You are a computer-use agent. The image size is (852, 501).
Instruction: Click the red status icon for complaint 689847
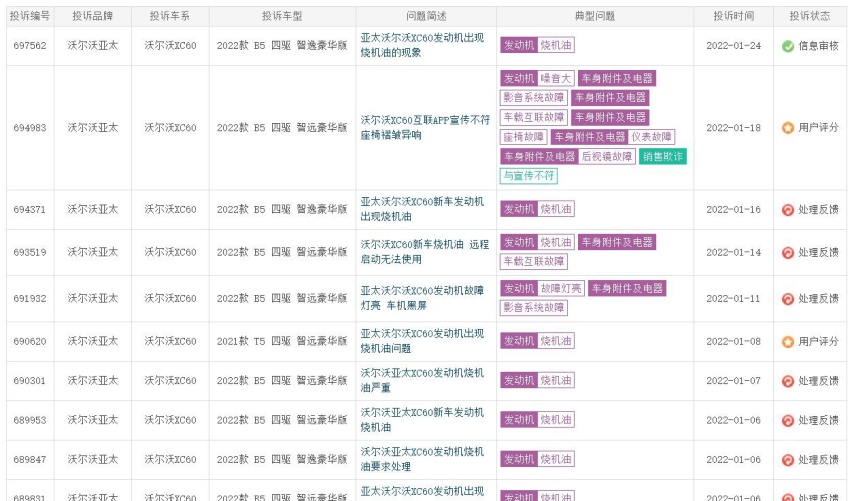787,460
